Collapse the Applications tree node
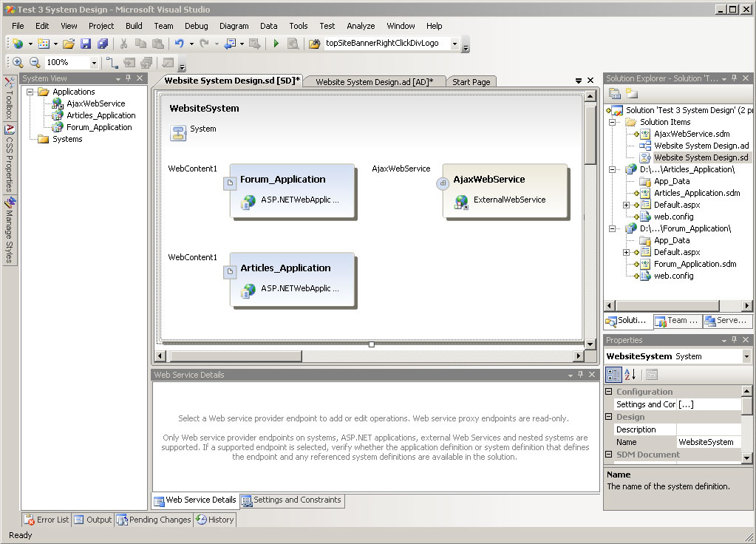756x544 pixels. pos(30,92)
